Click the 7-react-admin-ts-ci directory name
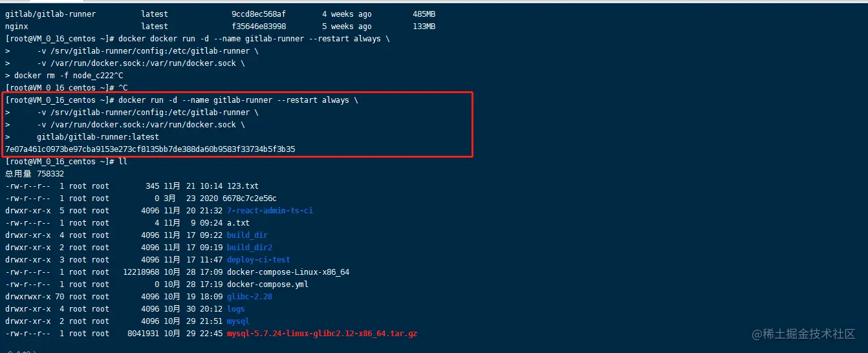This screenshot has width=868, height=353. pyautogui.click(x=270, y=211)
